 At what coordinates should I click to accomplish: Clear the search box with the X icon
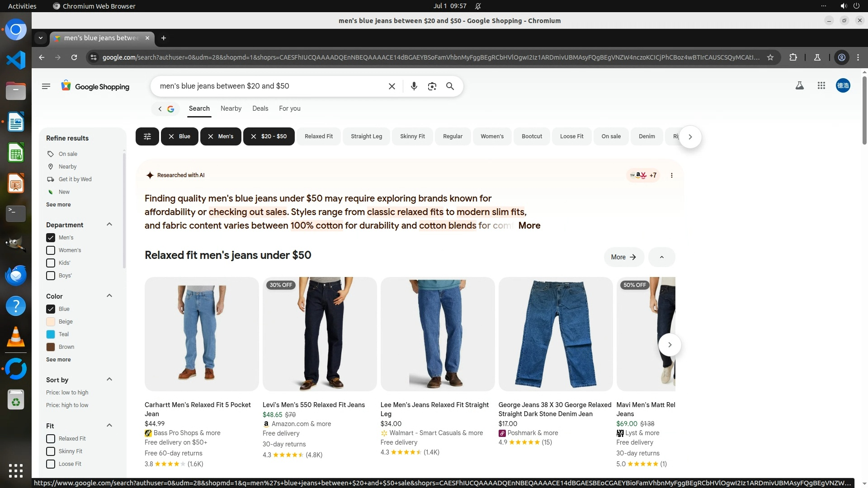pos(392,86)
